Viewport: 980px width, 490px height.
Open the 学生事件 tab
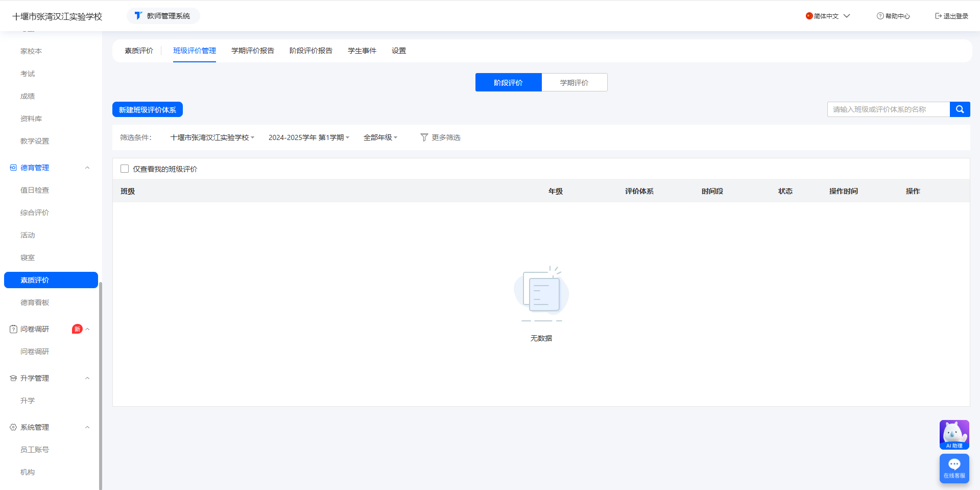pyautogui.click(x=362, y=51)
